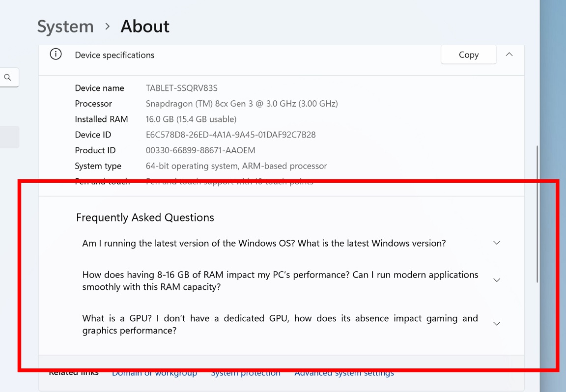
Task: Select the 16.0 GB installed RAM value
Action: pyautogui.click(x=191, y=119)
